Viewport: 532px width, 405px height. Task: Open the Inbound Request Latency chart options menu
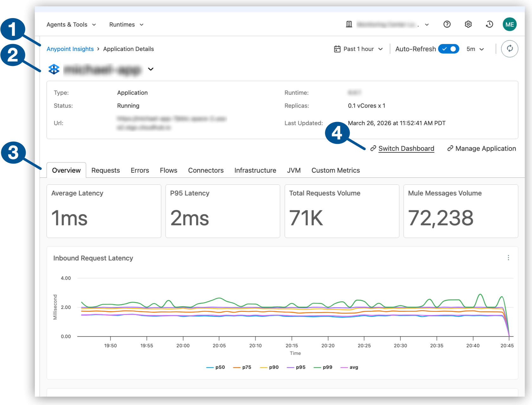[x=509, y=258]
